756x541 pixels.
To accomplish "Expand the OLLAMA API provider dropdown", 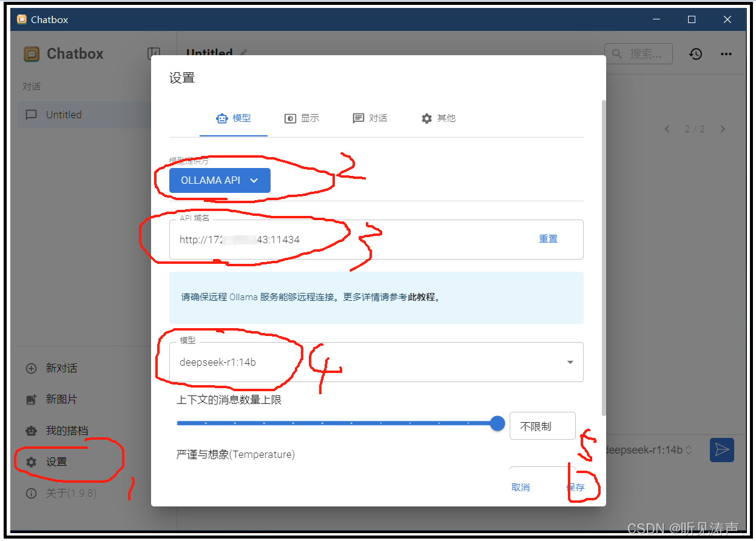I will point(220,180).
